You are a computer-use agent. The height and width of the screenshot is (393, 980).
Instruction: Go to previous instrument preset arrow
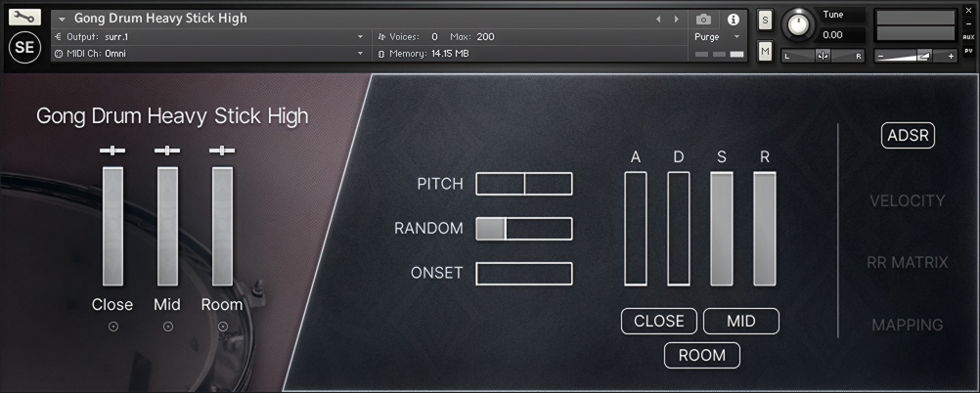pos(658,19)
